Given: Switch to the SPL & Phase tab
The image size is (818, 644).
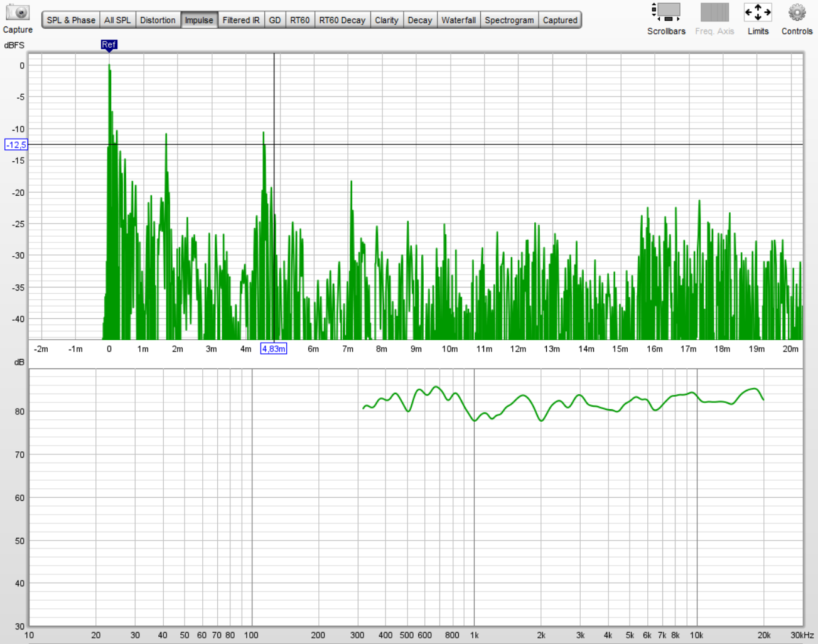Looking at the screenshot, I should pyautogui.click(x=71, y=20).
